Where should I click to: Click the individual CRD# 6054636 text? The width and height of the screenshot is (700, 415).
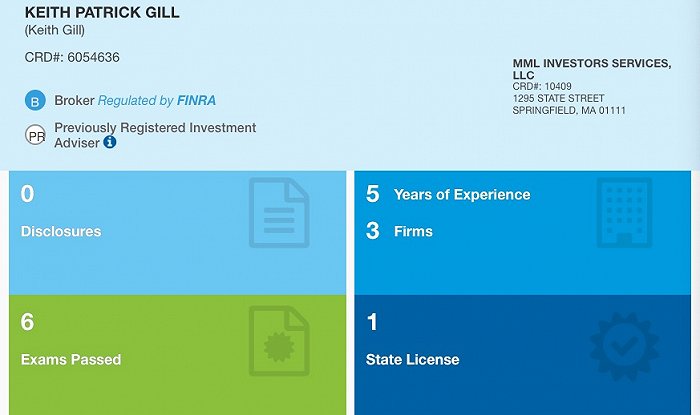point(72,57)
